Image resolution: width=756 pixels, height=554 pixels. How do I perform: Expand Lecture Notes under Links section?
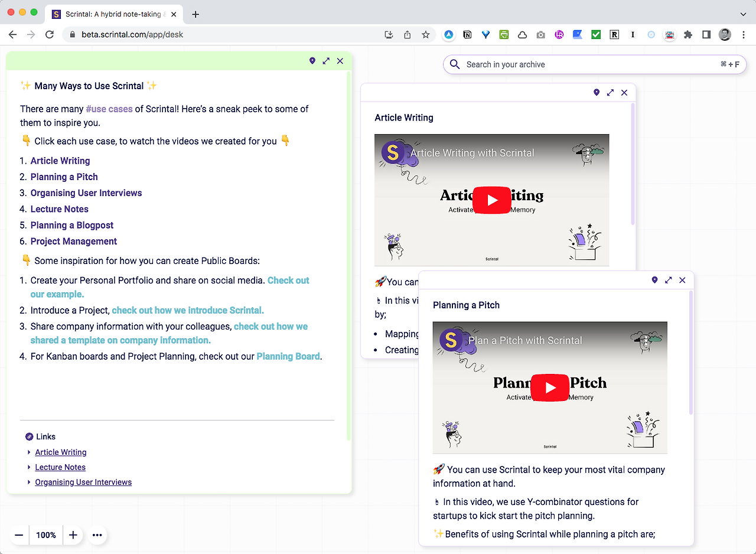click(x=29, y=467)
